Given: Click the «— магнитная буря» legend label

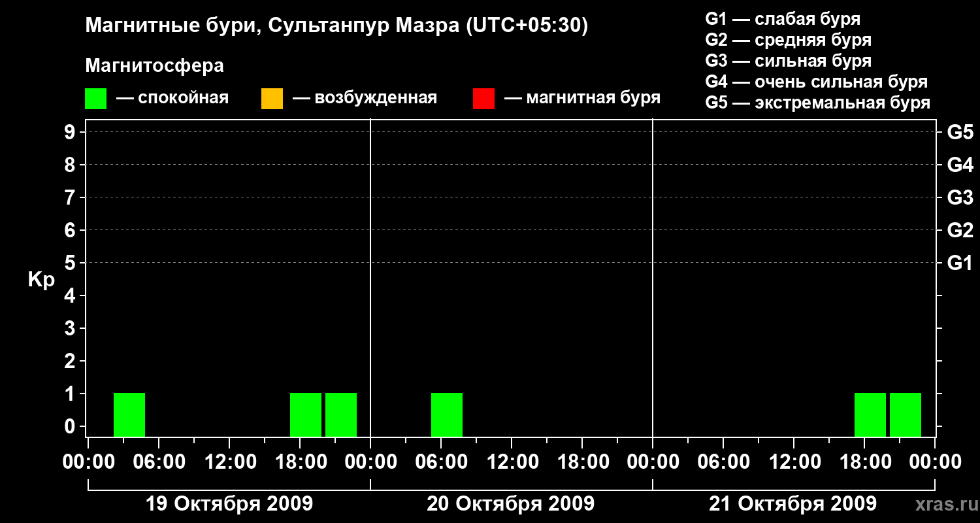Looking at the screenshot, I should tap(582, 98).
